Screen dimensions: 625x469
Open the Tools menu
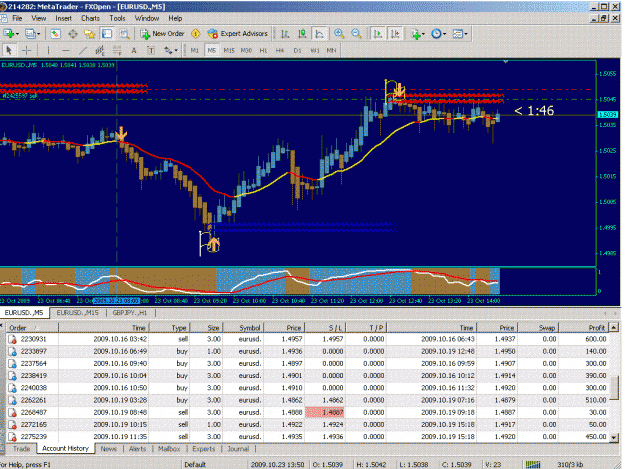click(117, 18)
